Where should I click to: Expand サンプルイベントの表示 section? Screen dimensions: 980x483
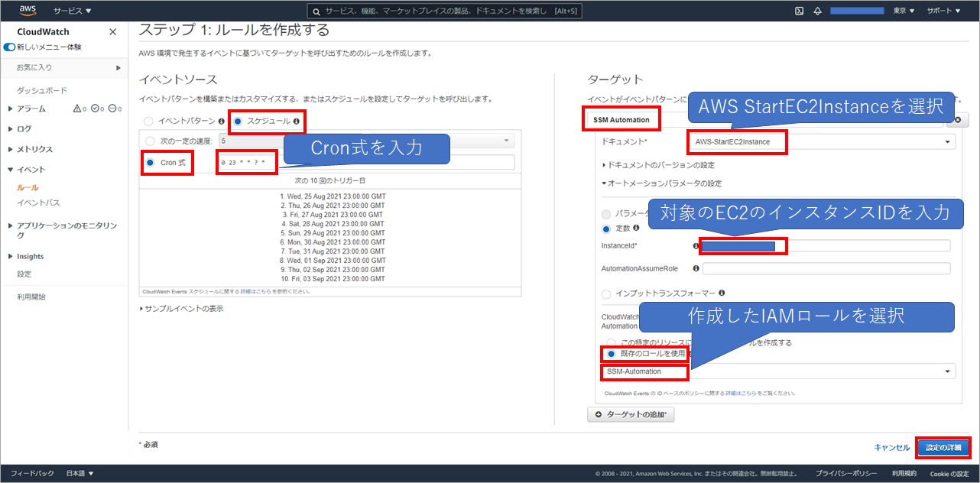[181, 309]
